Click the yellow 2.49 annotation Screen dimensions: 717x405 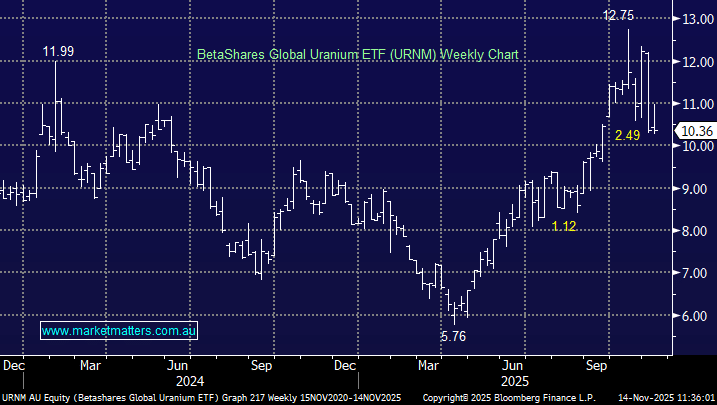point(628,135)
